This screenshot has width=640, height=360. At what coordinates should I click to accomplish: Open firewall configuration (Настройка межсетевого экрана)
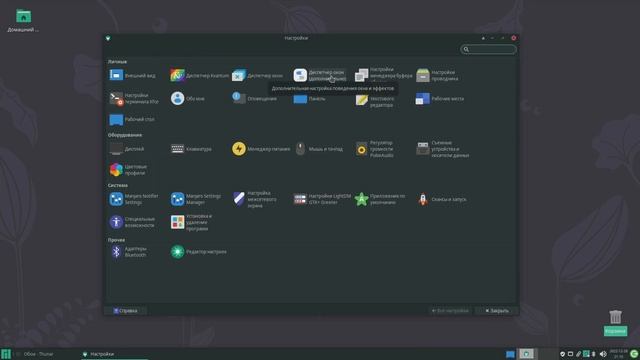pyautogui.click(x=254, y=199)
